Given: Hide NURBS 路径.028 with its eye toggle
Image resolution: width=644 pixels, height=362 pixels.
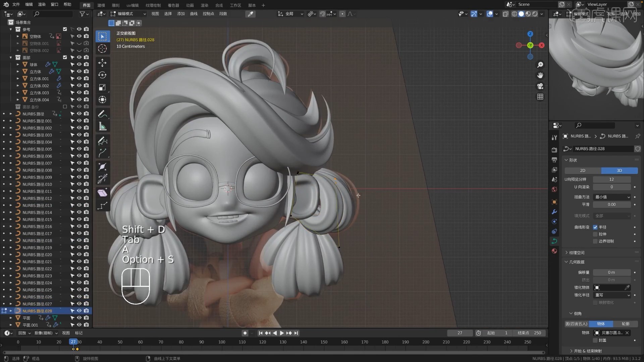Looking at the screenshot, I should (79, 311).
